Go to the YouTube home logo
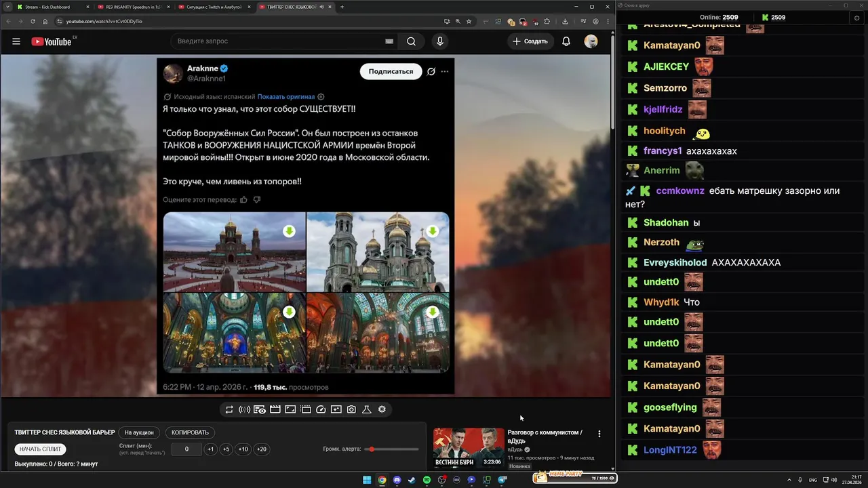The height and width of the screenshot is (488, 868). click(51, 41)
